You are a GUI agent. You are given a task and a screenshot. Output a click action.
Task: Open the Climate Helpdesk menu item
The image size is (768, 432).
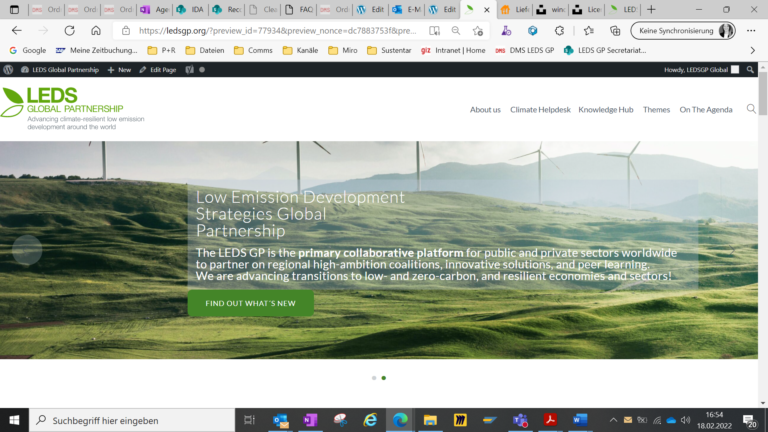tap(539, 109)
